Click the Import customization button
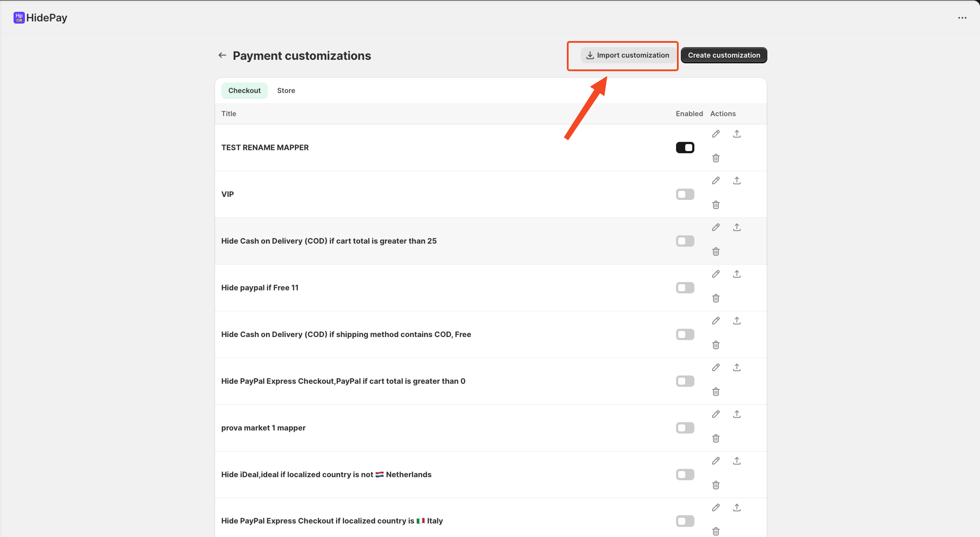 pos(628,55)
